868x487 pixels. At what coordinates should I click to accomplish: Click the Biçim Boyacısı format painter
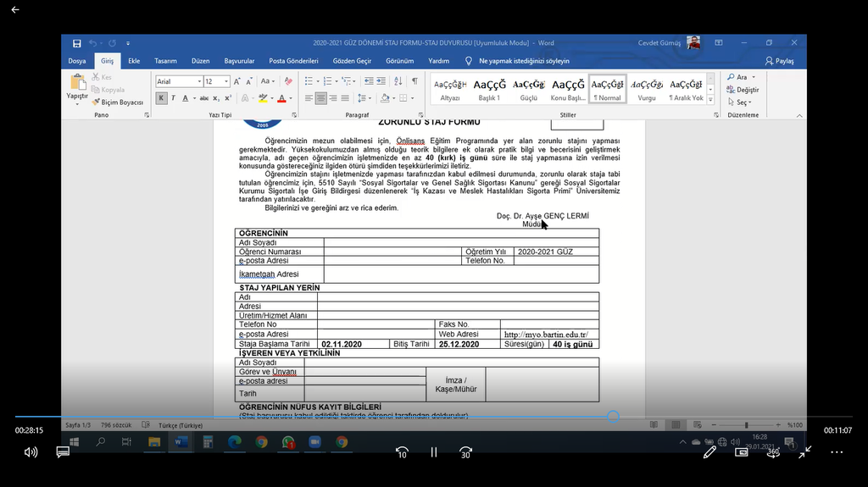[117, 102]
